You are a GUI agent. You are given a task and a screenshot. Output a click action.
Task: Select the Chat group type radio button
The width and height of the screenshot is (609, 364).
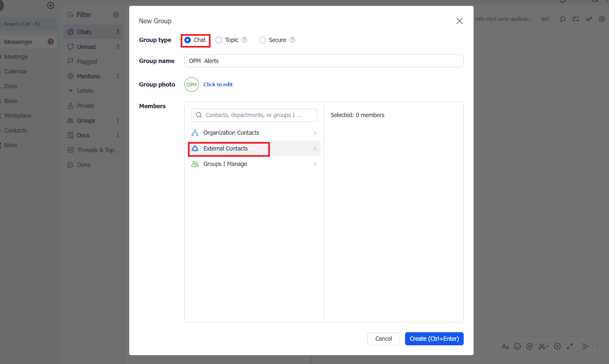(x=188, y=40)
